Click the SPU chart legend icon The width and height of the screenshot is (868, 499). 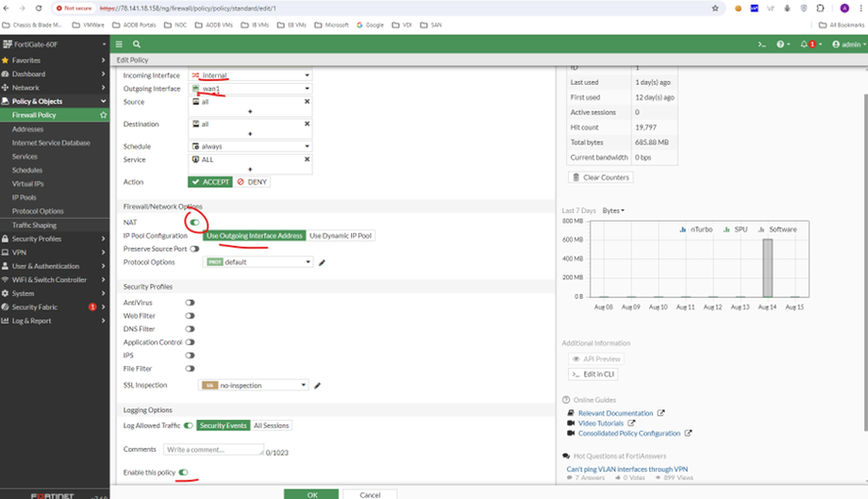(726, 229)
